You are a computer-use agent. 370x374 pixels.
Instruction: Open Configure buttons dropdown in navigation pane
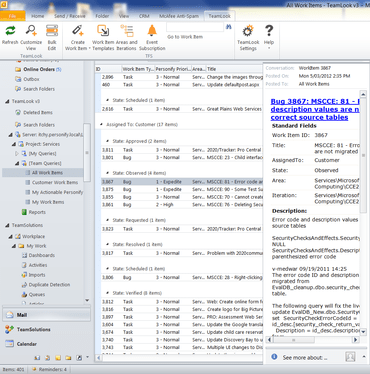point(87,357)
